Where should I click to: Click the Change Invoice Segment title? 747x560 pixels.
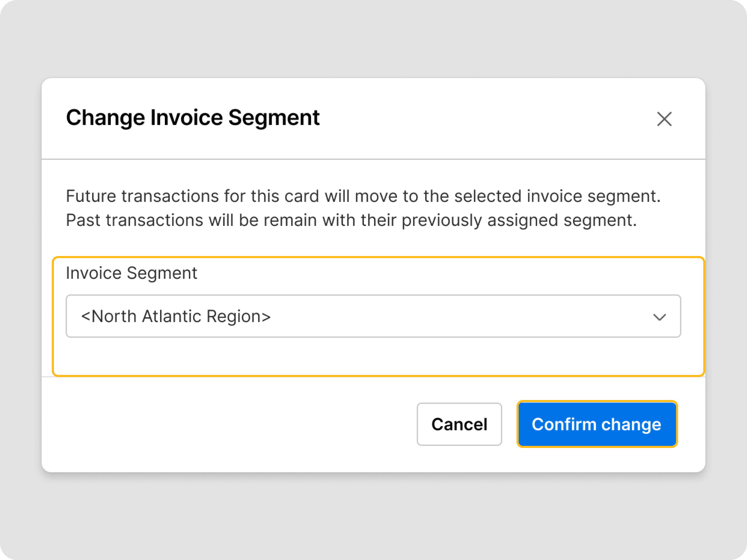(193, 118)
